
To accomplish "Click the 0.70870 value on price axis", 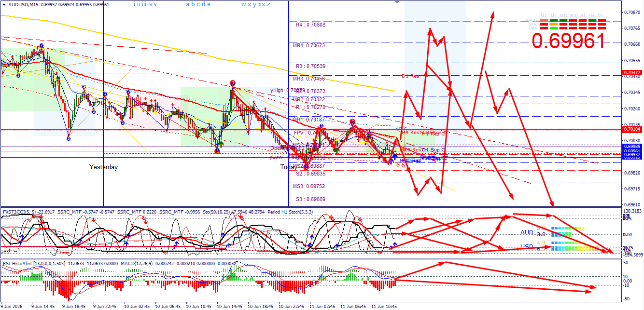I will point(632,12).
